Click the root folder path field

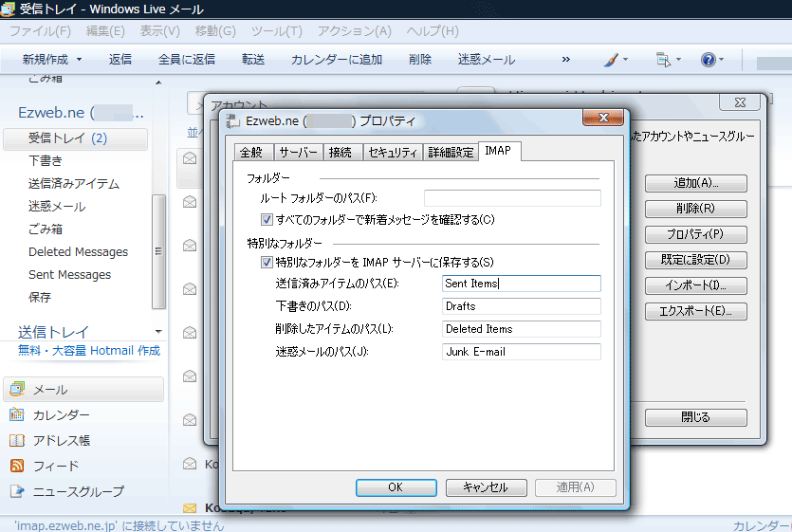click(512, 198)
